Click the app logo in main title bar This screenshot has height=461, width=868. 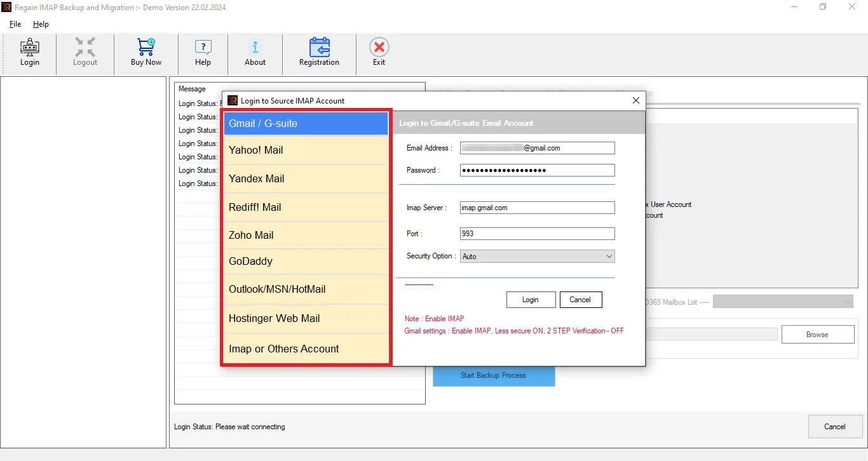click(6, 8)
